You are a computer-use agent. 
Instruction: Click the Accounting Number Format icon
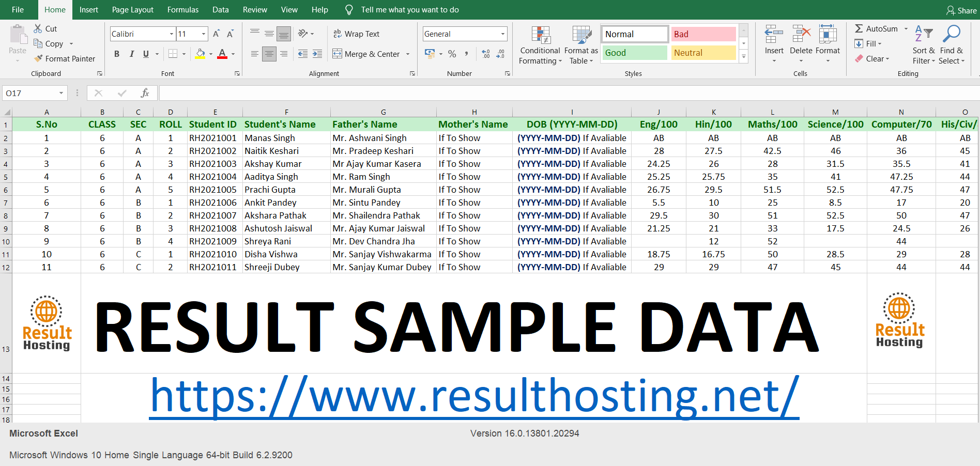point(430,53)
